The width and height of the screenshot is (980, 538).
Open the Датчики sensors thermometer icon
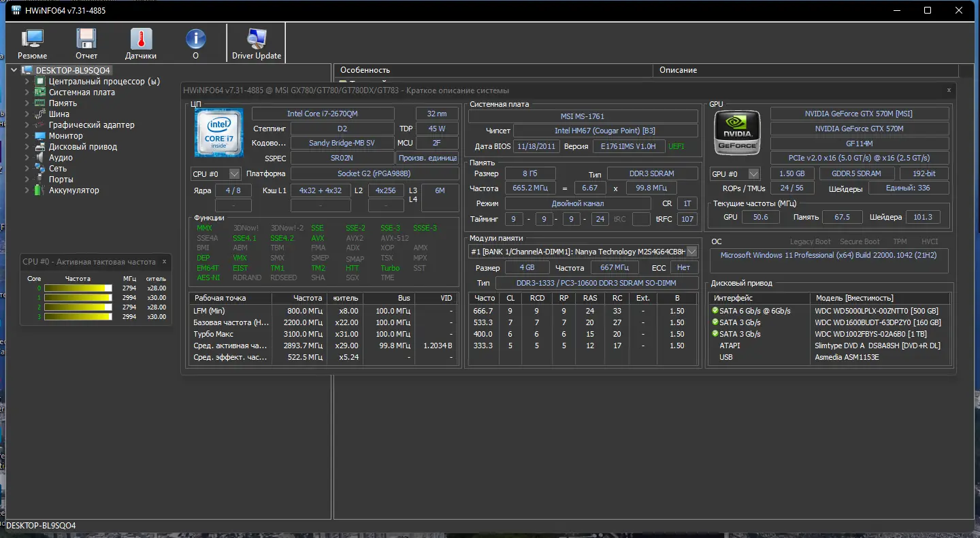[x=141, y=39]
